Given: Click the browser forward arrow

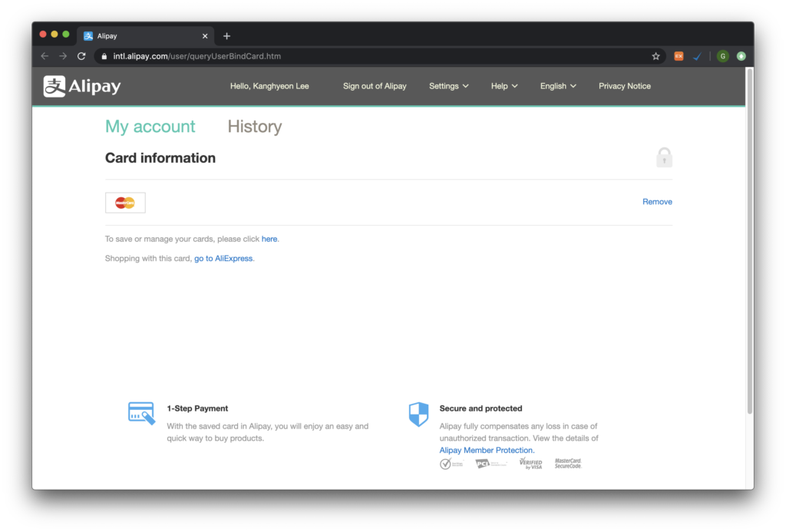Looking at the screenshot, I should (63, 56).
